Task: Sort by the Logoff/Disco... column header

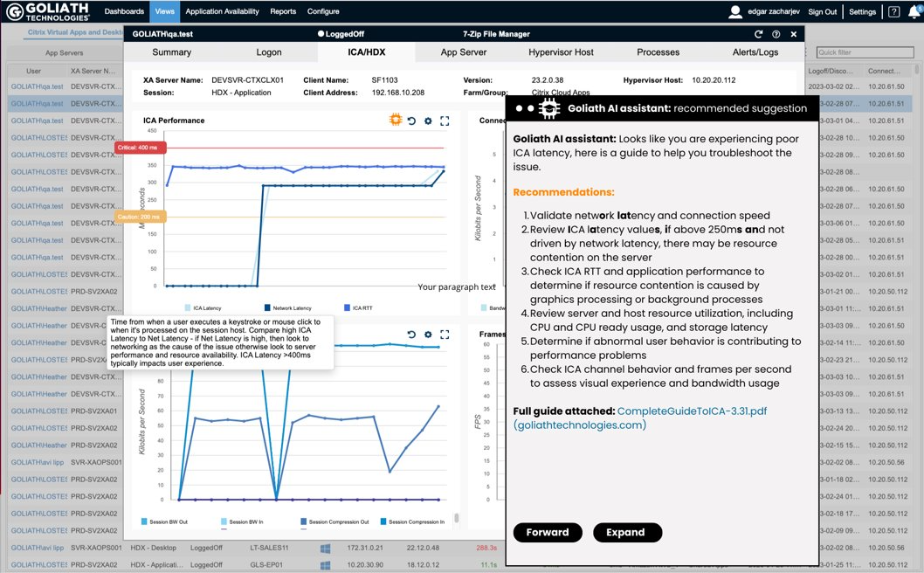Action: point(831,71)
